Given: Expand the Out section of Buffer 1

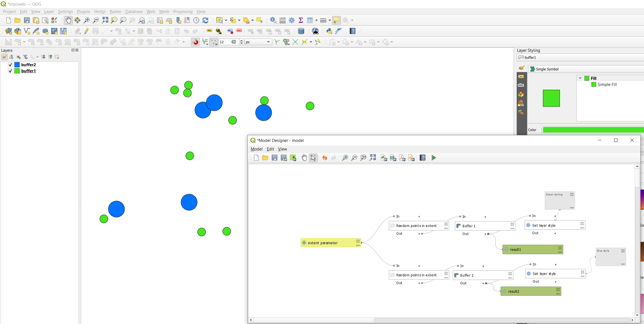Looking at the screenshot, I should click(485, 234).
